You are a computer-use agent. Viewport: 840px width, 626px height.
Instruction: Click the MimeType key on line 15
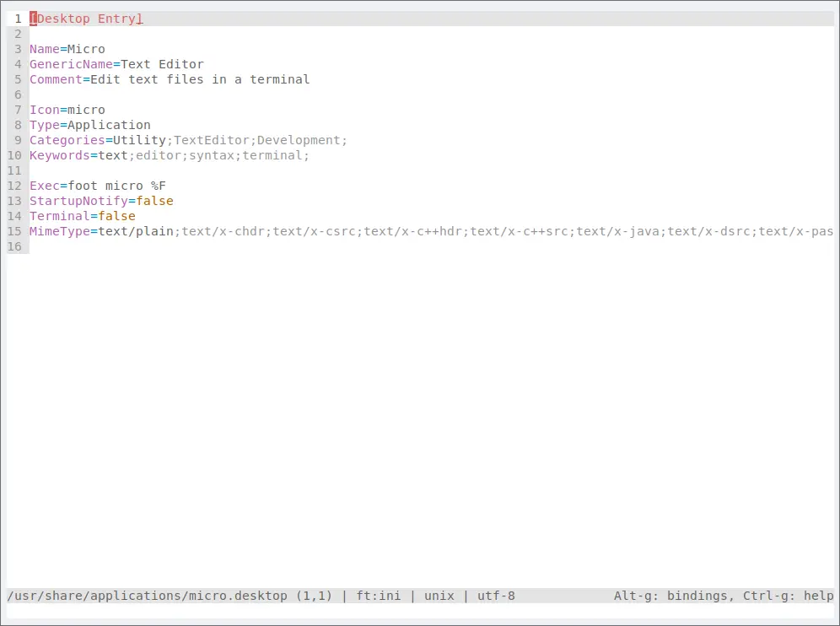pos(60,231)
